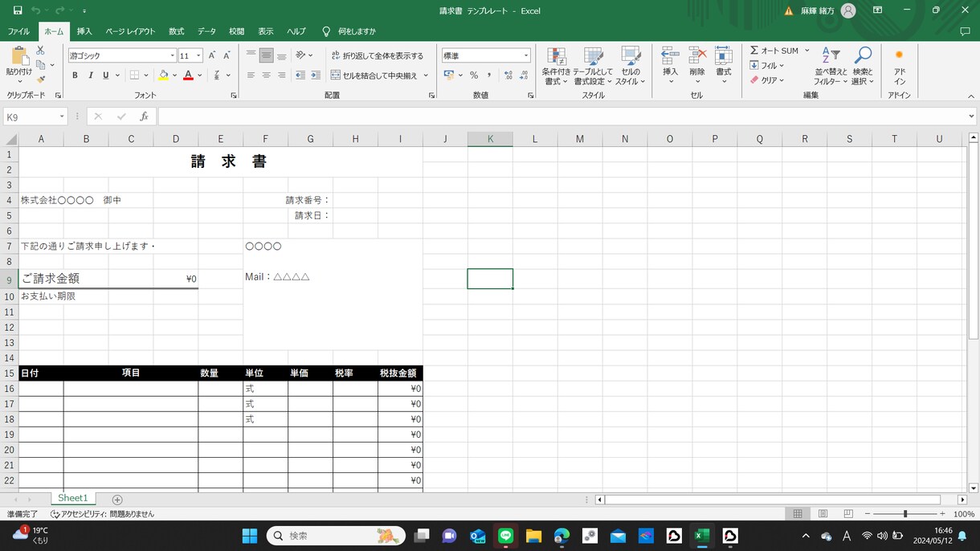Viewport: 980px width, 551px height.
Task: Click the new sheet plus icon
Action: (117, 500)
